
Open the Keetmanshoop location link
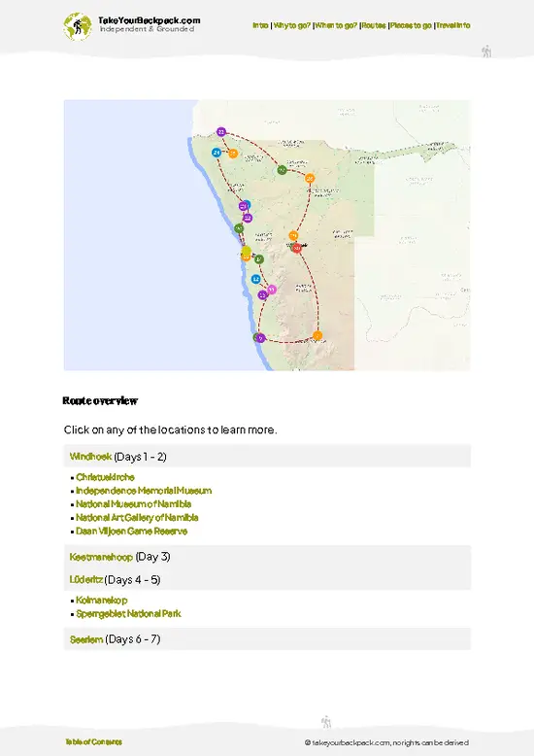101,557
